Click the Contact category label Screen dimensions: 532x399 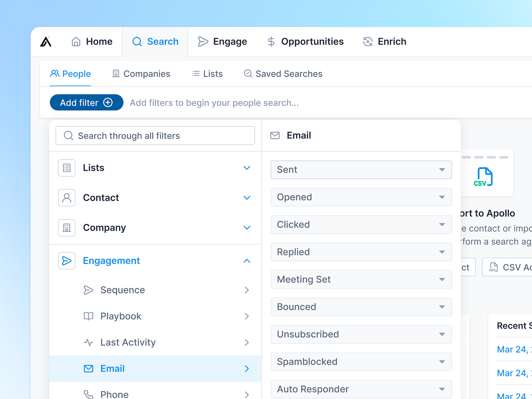[x=101, y=198]
